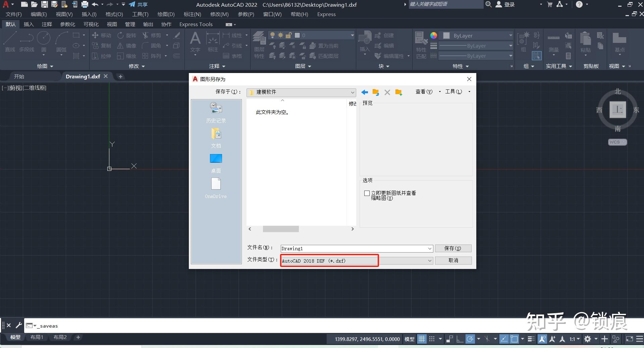Open the file type dropdown showing AutoCAD 2018 DXF
The width and height of the screenshot is (644, 348).
coord(430,260)
